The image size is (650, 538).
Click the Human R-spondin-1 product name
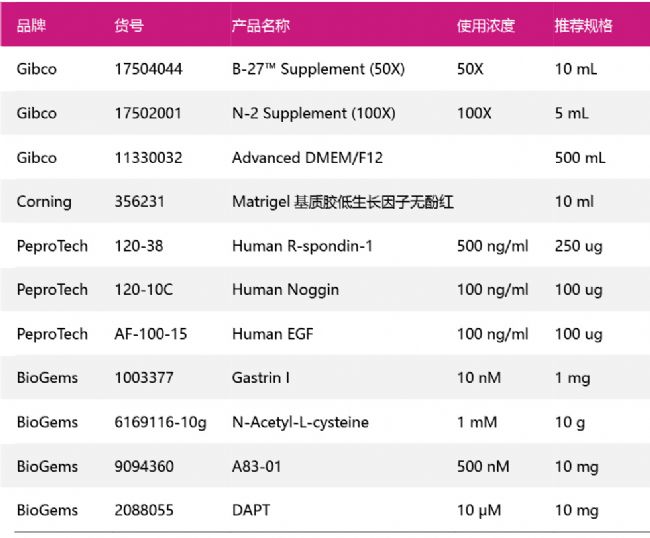[302, 245]
